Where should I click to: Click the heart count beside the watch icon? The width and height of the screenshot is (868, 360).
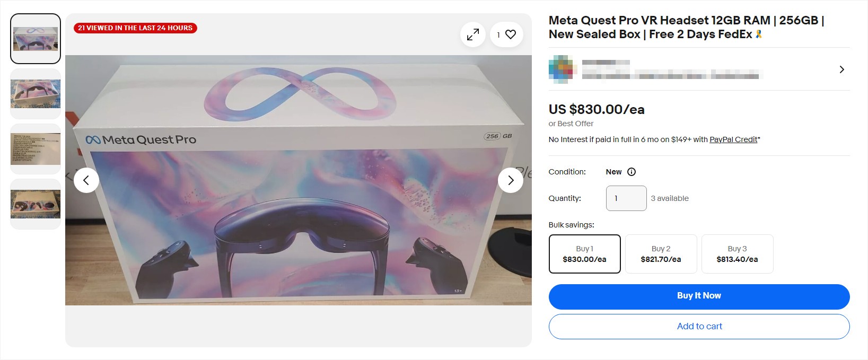tap(497, 34)
